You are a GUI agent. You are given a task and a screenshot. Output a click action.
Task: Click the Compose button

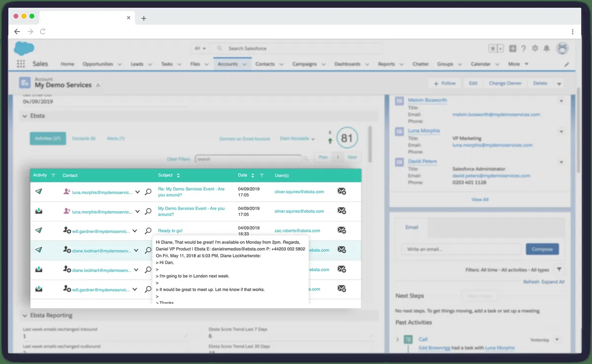pyautogui.click(x=542, y=249)
